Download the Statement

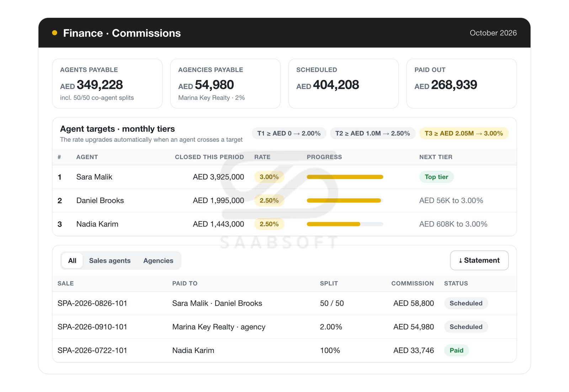coord(479,261)
